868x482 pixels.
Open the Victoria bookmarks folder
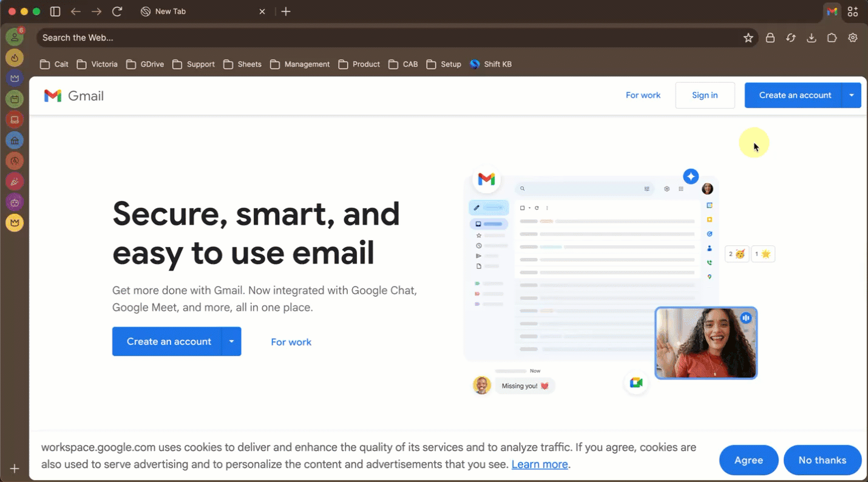tap(97, 64)
